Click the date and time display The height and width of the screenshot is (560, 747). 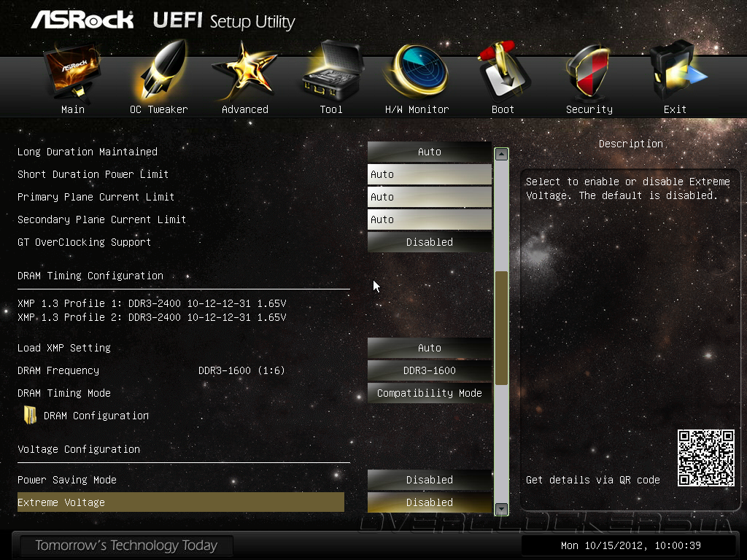coord(631,545)
